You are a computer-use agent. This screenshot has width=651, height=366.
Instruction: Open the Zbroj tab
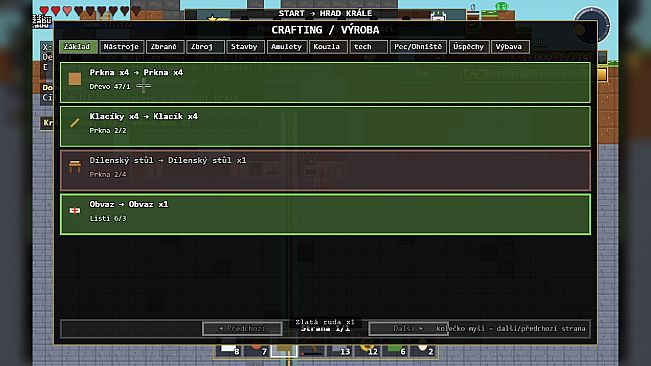point(205,47)
